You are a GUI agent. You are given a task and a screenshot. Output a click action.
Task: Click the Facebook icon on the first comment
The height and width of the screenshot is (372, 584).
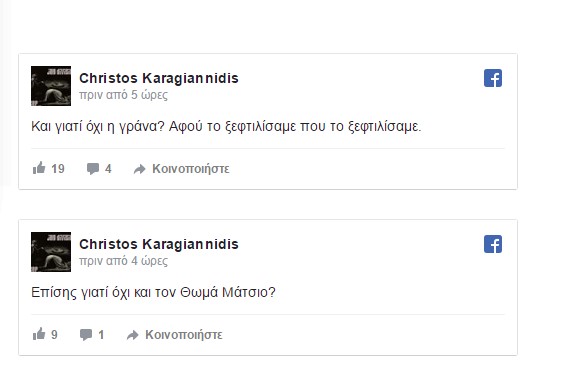(493, 78)
